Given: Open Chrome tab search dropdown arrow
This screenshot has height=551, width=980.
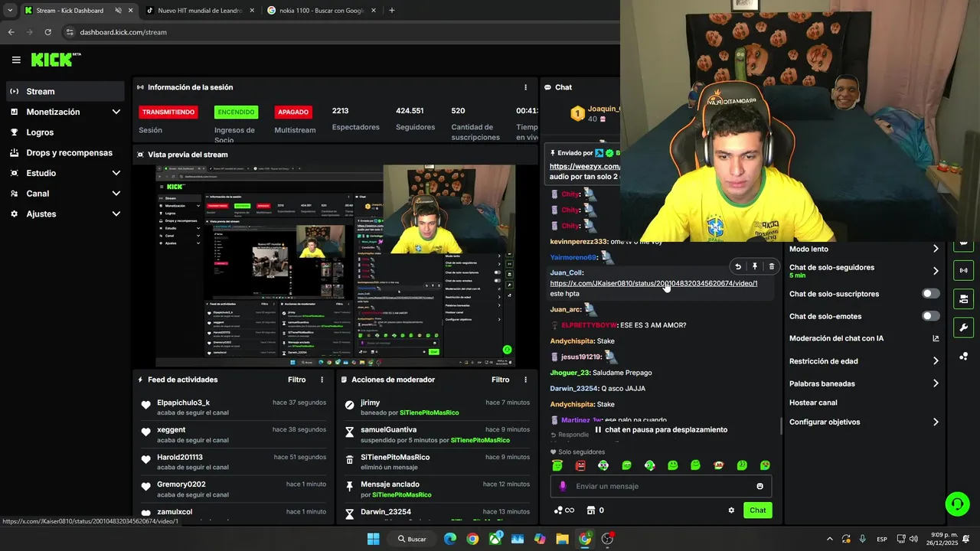Looking at the screenshot, I should coord(10,10).
